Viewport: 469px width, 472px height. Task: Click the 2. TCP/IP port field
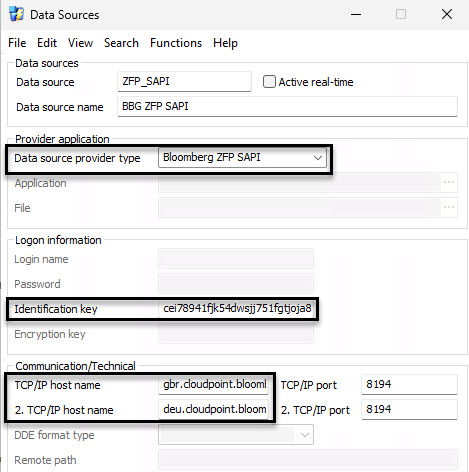click(409, 409)
